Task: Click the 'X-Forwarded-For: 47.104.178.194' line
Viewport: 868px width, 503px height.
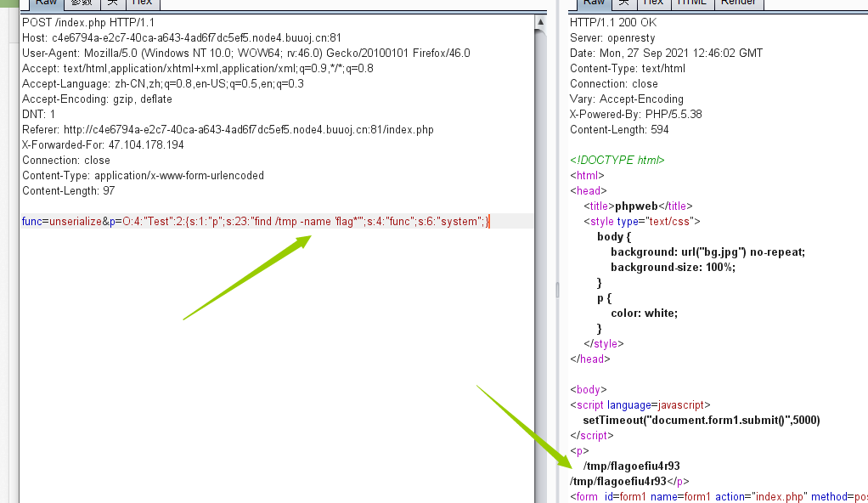Action: coord(103,145)
